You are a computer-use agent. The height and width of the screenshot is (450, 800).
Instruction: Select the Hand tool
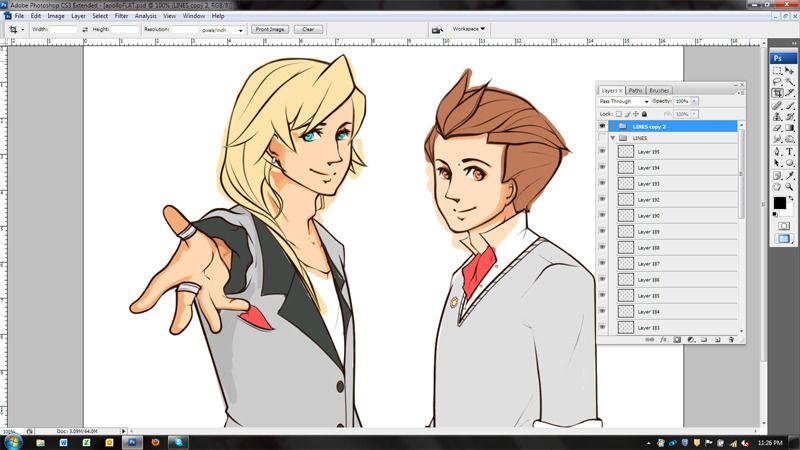[777, 186]
